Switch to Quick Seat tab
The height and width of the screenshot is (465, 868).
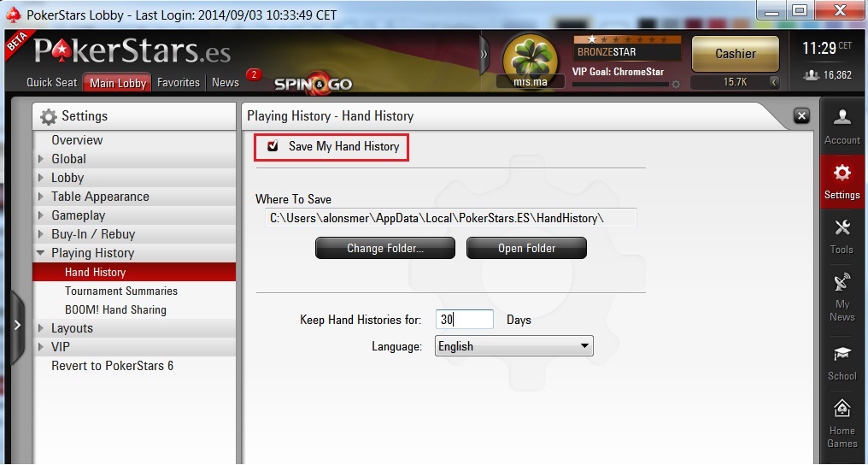(x=52, y=82)
